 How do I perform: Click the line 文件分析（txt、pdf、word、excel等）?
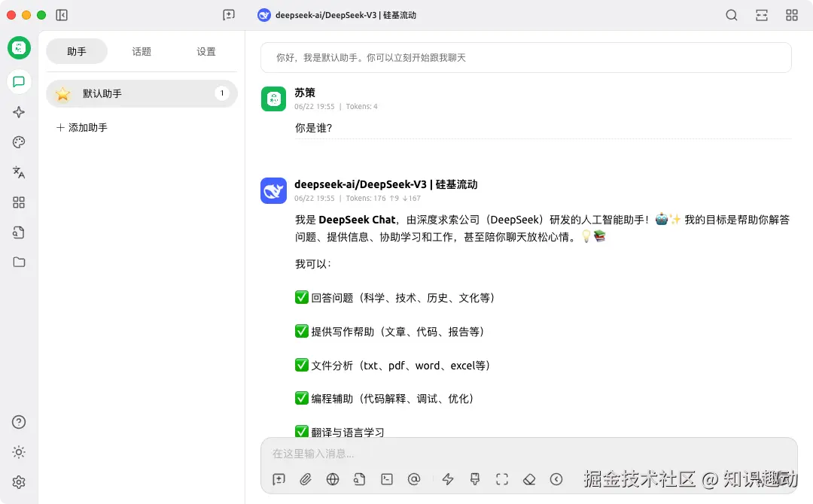[x=393, y=365]
